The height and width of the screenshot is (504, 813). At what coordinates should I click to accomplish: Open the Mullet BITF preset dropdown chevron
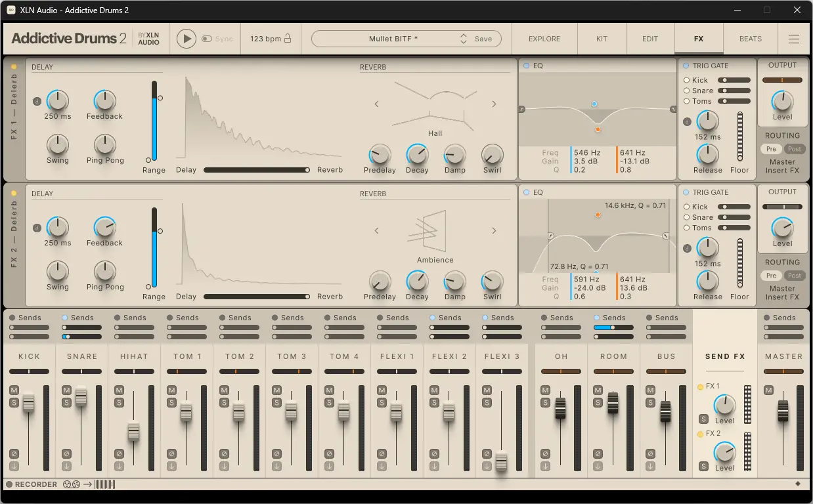point(462,38)
